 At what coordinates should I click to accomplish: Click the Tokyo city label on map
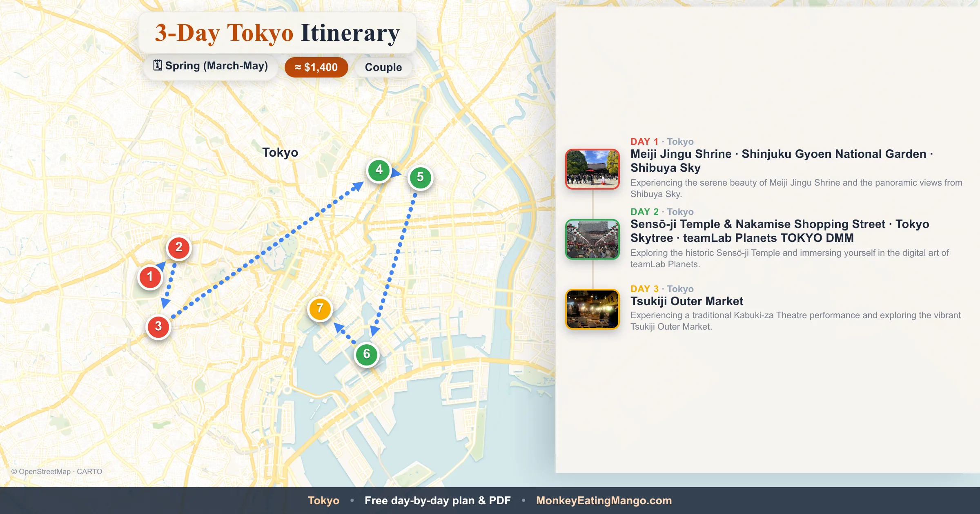pos(280,152)
